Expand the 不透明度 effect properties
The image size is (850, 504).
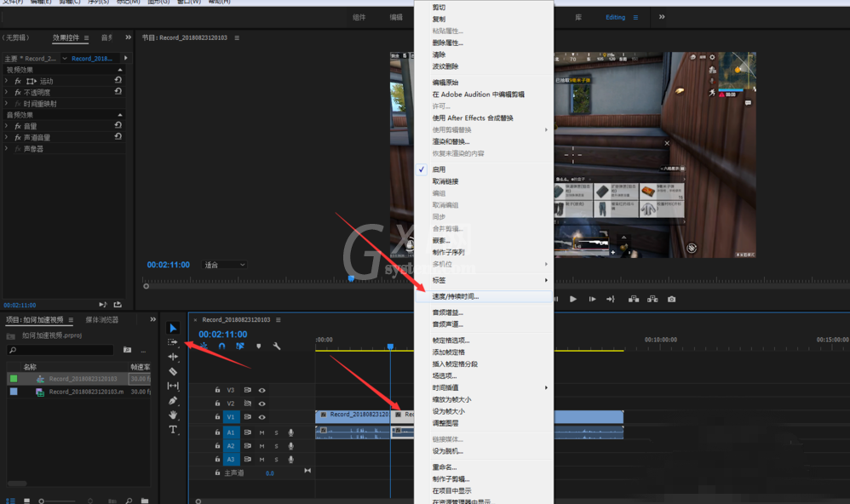pyautogui.click(x=7, y=92)
